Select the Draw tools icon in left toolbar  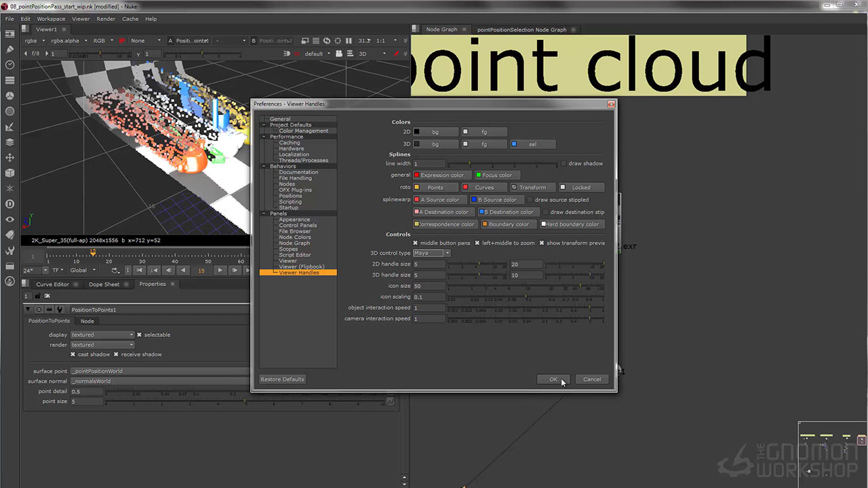[9, 49]
